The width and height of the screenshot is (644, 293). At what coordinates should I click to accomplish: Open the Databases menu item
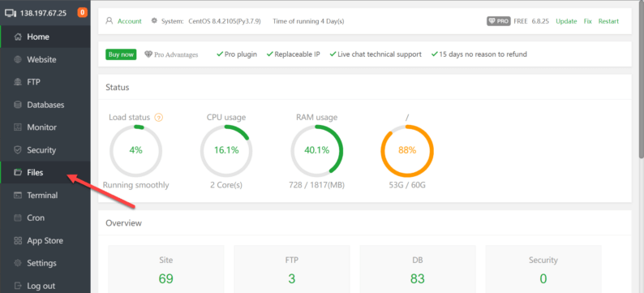click(x=45, y=105)
